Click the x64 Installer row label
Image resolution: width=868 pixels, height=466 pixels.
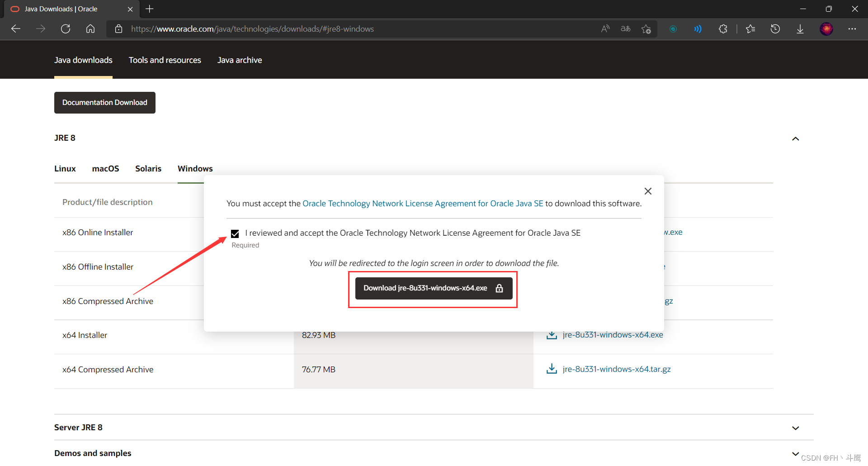[85, 335]
